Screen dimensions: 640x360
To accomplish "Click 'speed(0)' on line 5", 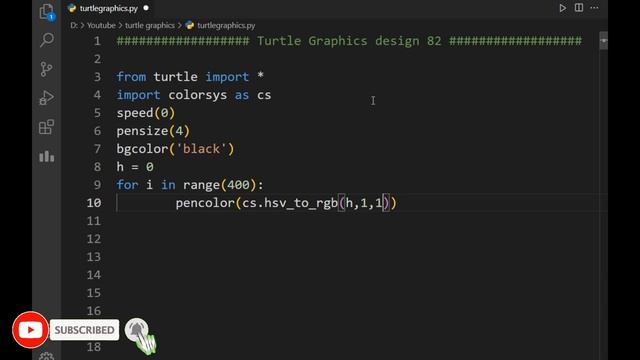I will (x=146, y=113).
